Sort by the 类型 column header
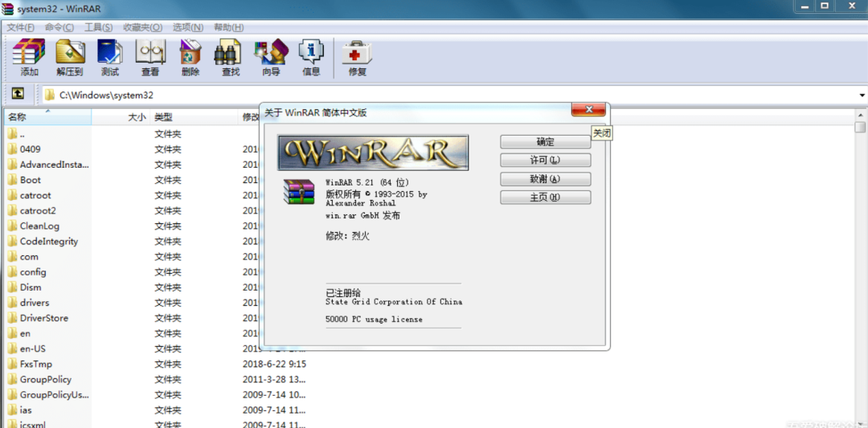This screenshot has height=428, width=868. pos(194,117)
